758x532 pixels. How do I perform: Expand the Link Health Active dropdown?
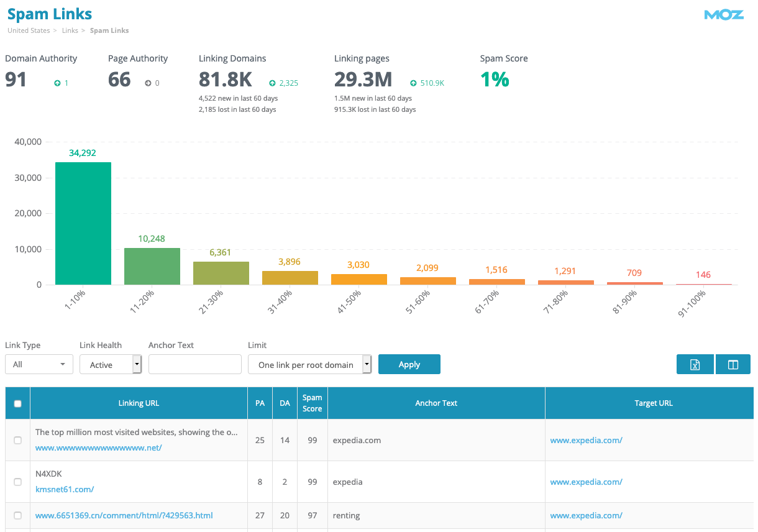click(x=111, y=365)
